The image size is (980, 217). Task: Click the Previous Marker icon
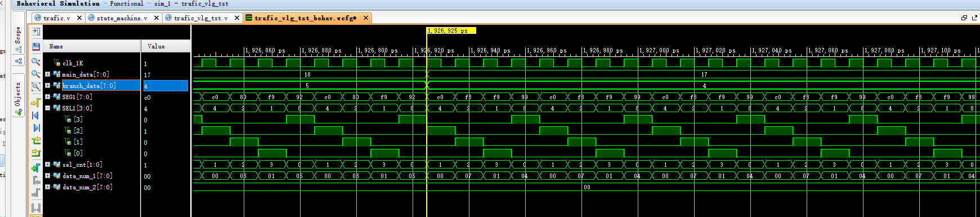pyautogui.click(x=36, y=180)
